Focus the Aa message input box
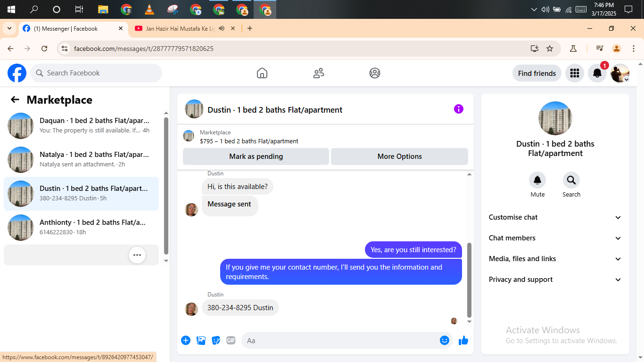The width and height of the screenshot is (644, 362). click(347, 340)
